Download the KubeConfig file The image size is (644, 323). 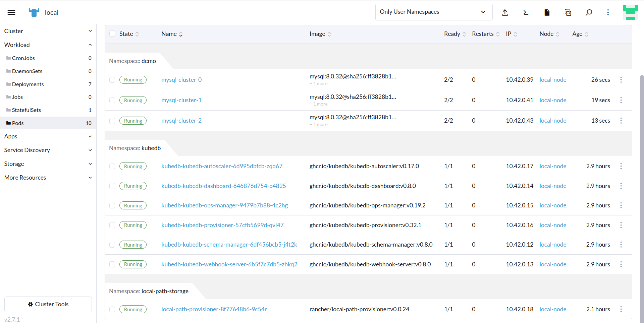coord(547,12)
